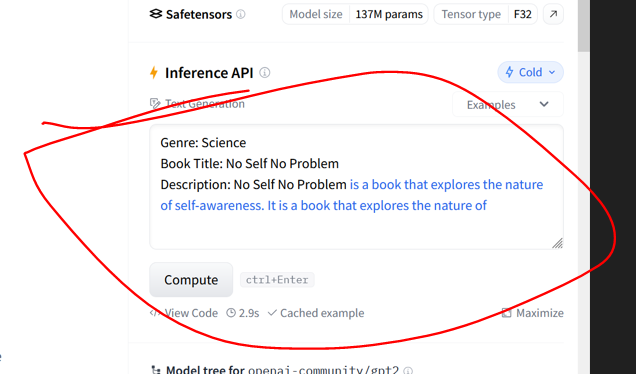Click the info icon after openai-community/gpt2

(408, 370)
